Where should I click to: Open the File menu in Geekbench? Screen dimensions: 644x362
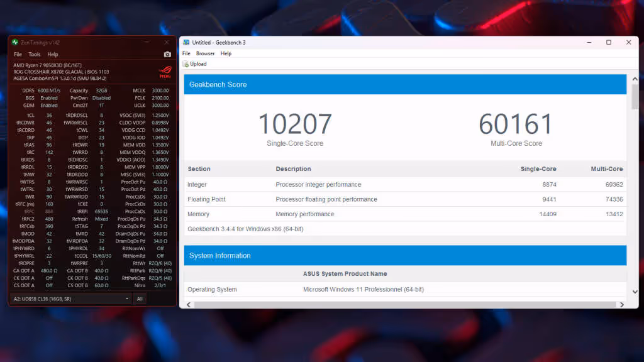click(x=186, y=53)
